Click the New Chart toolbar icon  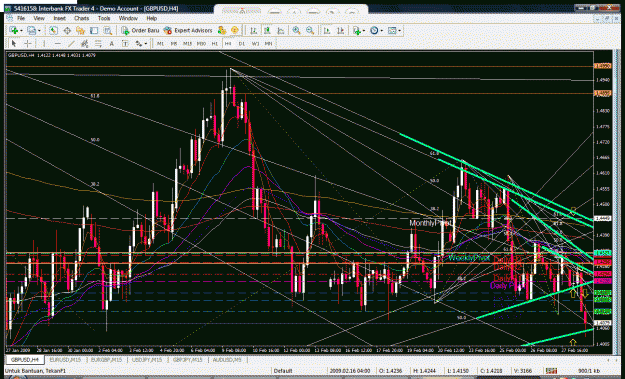point(14,30)
